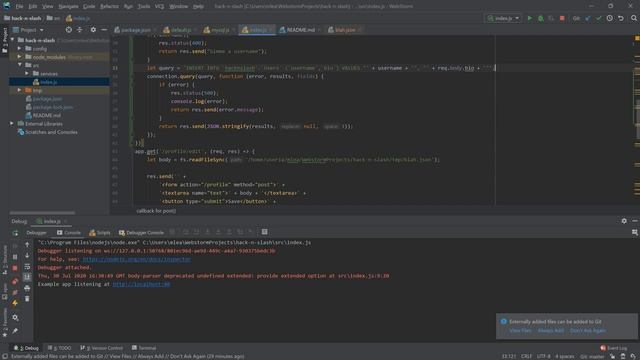Collapse hack-n-slash root folder
The image size is (640, 360).
pos(13,40)
